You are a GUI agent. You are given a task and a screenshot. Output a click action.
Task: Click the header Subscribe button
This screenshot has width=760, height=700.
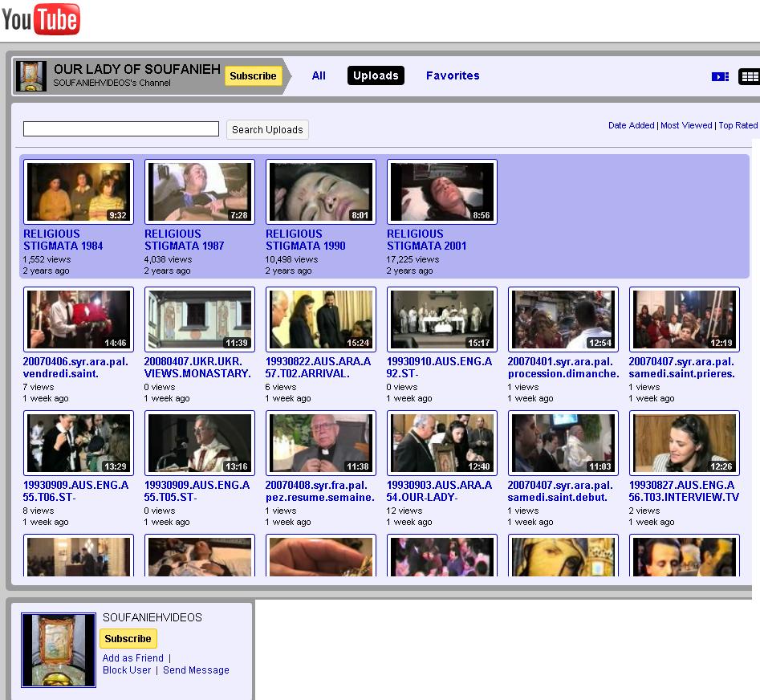pyautogui.click(x=253, y=76)
